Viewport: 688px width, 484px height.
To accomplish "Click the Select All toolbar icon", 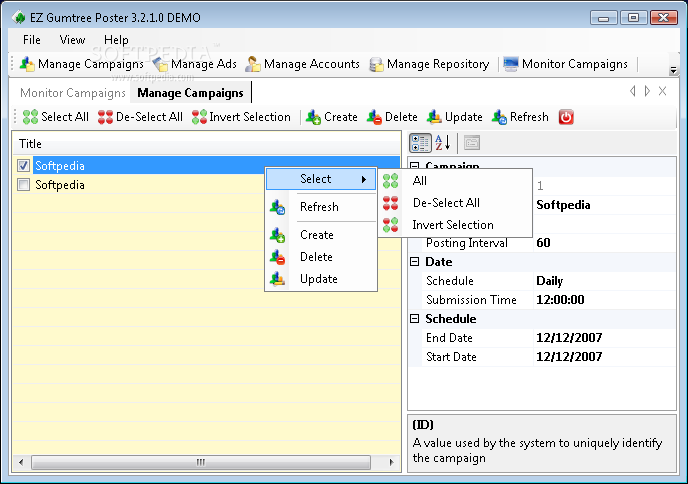I will coord(30,117).
